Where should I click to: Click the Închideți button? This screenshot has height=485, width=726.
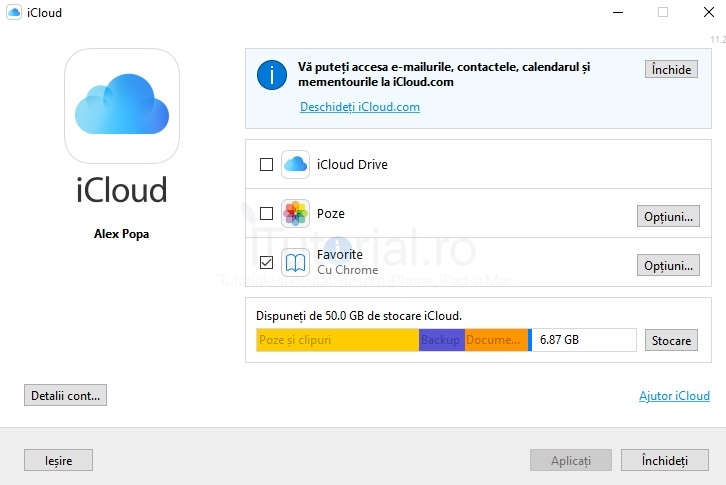tap(665, 460)
